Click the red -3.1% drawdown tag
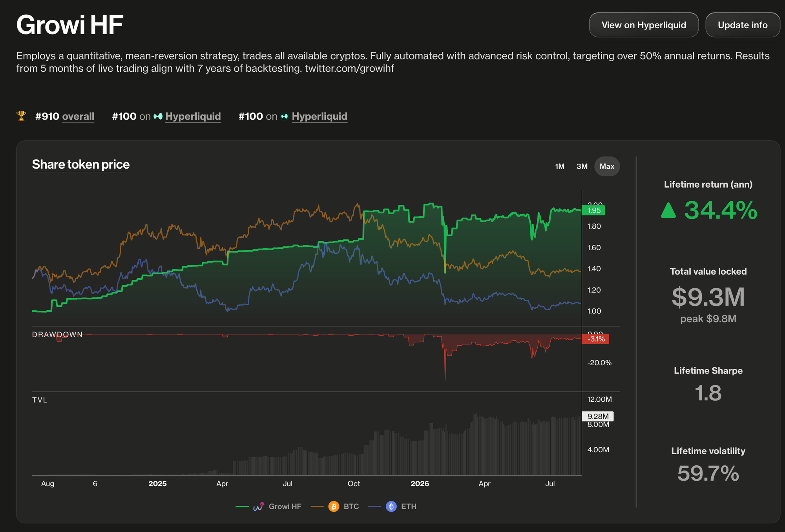 [x=595, y=339]
